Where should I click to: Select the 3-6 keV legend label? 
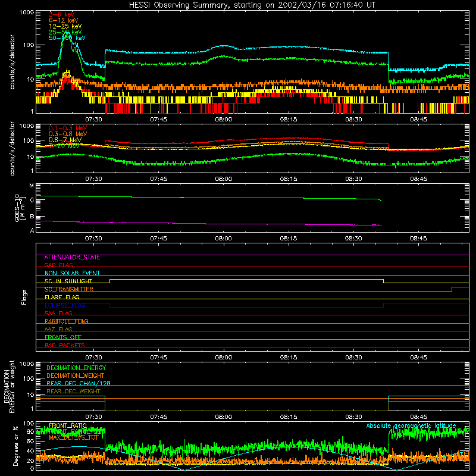(x=61, y=14)
